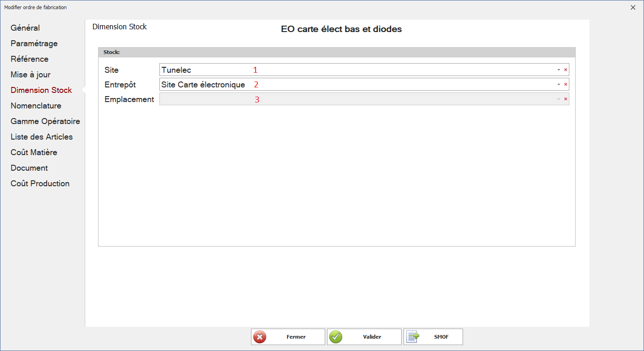Go to the Référence section
This screenshot has width=644, height=351.
click(x=29, y=59)
